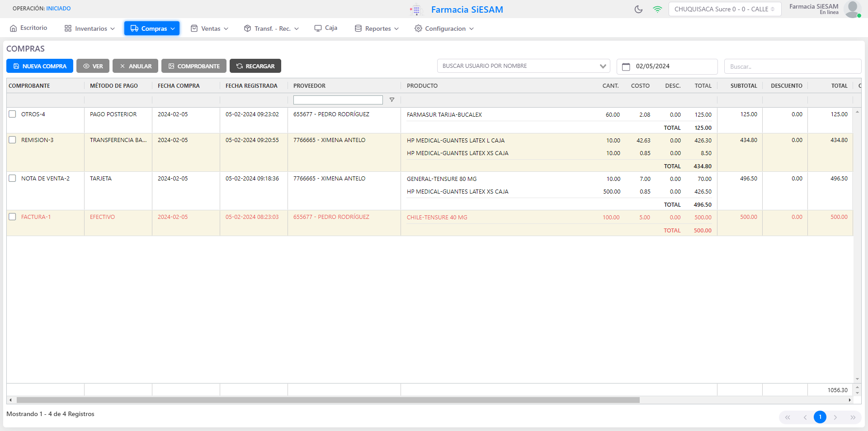Image resolution: width=868 pixels, height=431 pixels.
Task: Expand the Reportes menu dropdown
Action: [x=377, y=28]
